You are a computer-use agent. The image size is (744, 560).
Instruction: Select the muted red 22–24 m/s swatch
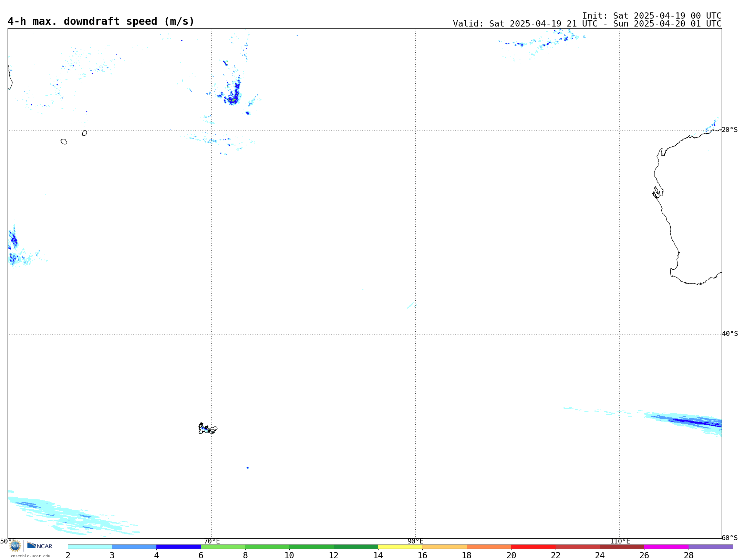578,547
